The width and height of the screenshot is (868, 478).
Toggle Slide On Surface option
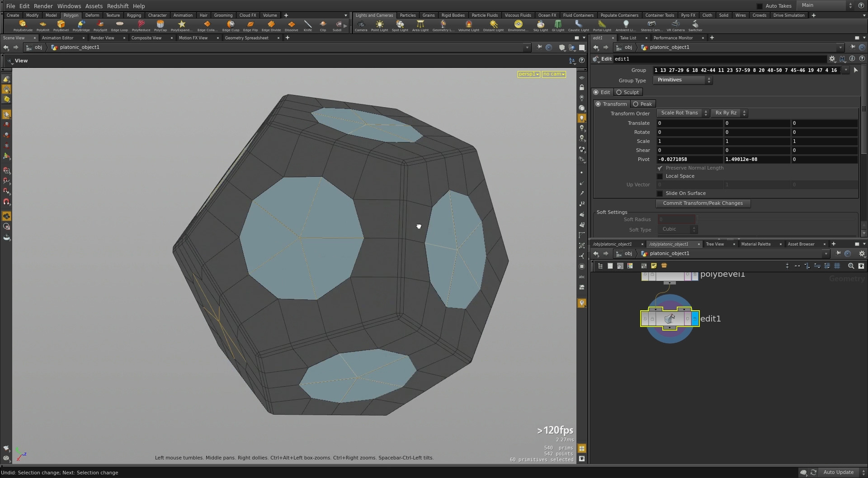click(660, 193)
